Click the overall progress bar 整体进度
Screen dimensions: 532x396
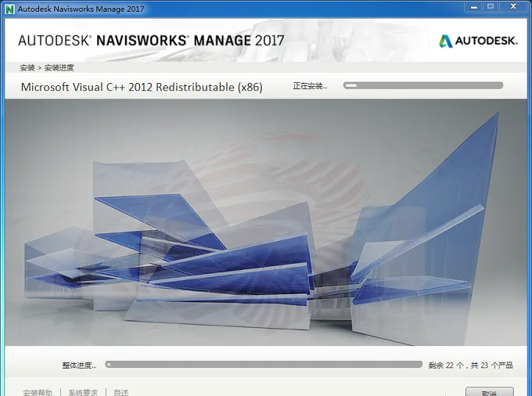point(264,365)
